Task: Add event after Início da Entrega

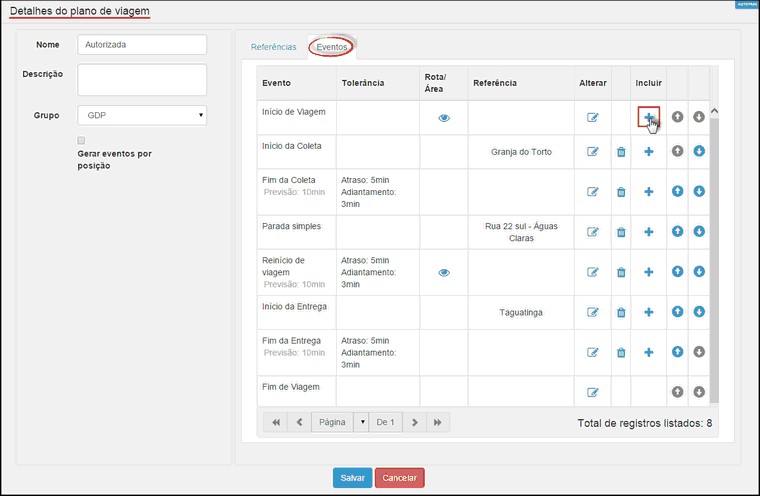Action: [x=649, y=312]
